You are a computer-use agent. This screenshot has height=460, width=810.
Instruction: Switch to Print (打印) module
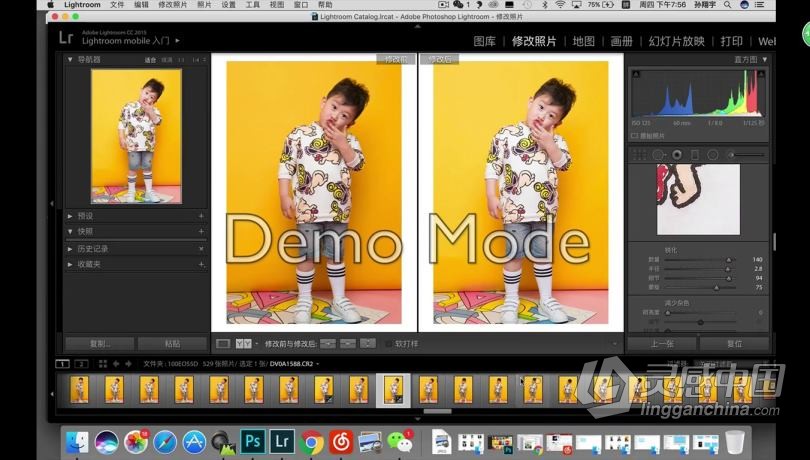coord(731,41)
